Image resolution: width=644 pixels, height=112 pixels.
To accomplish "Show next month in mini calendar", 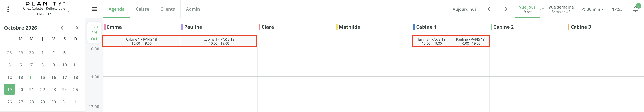I will tap(77, 28).
